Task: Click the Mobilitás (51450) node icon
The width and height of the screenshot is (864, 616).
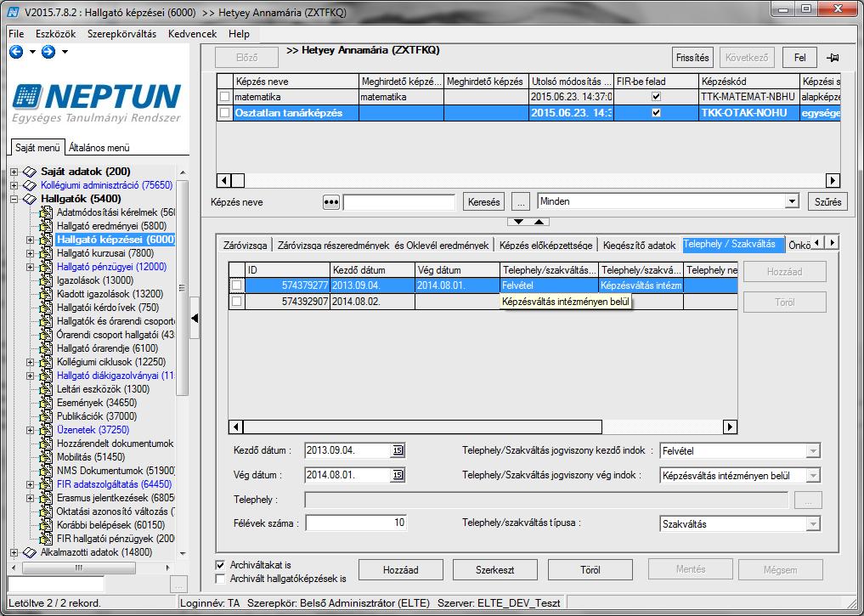Action: pos(46,457)
